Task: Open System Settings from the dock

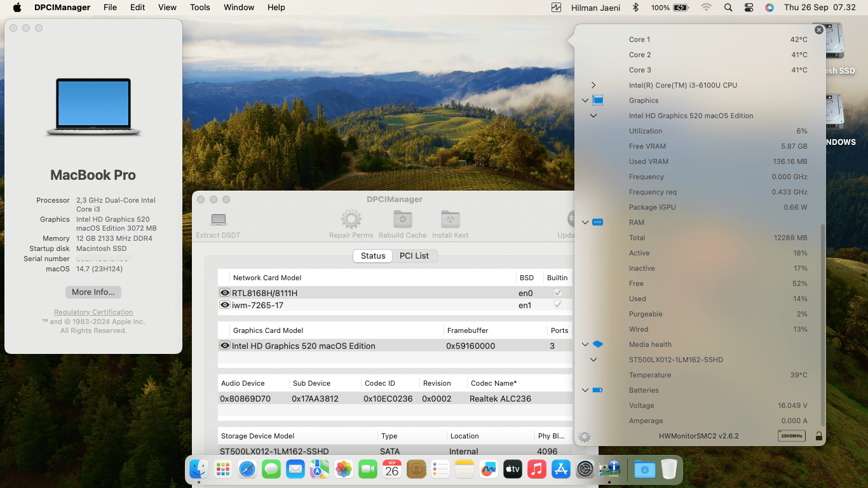Action: coord(585,470)
